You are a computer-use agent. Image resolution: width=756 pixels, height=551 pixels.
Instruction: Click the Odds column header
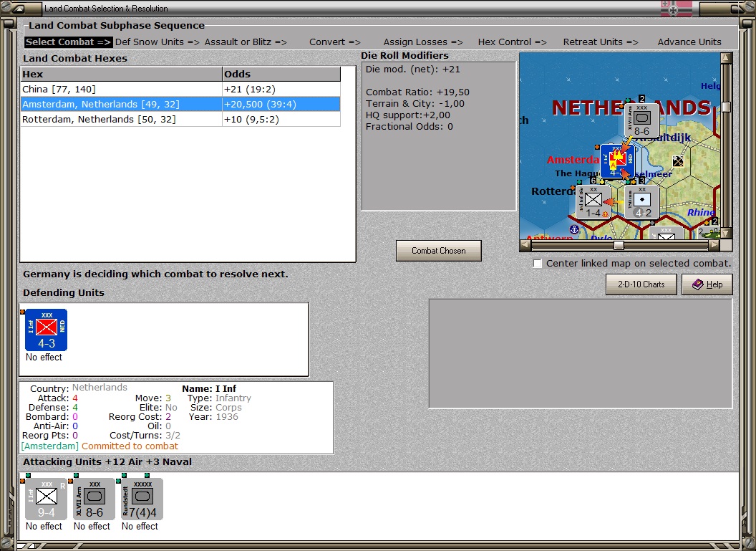[x=281, y=74]
